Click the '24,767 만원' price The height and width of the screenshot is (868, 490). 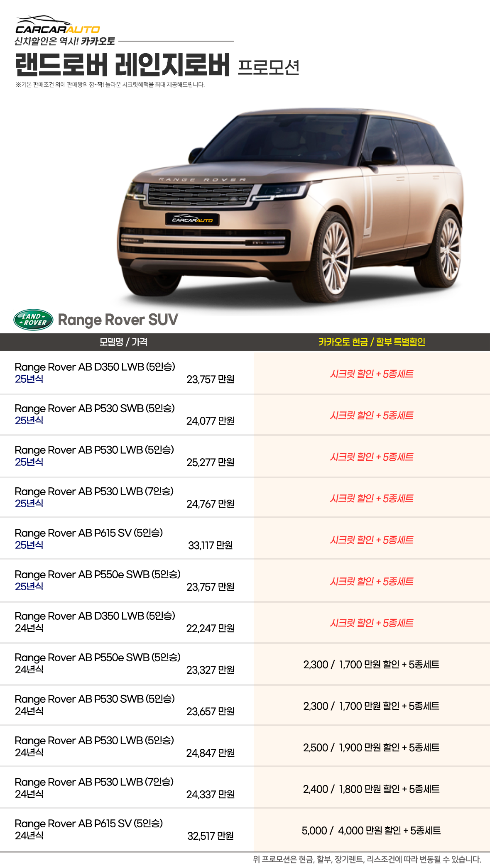(211, 504)
